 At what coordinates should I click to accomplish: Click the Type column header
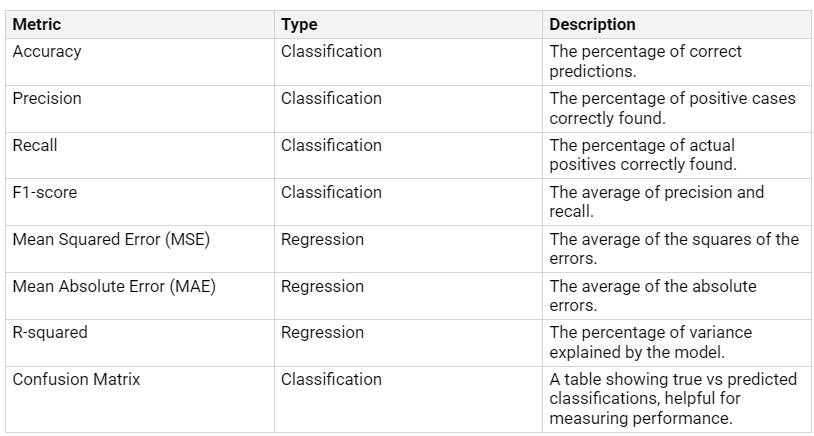point(409,24)
